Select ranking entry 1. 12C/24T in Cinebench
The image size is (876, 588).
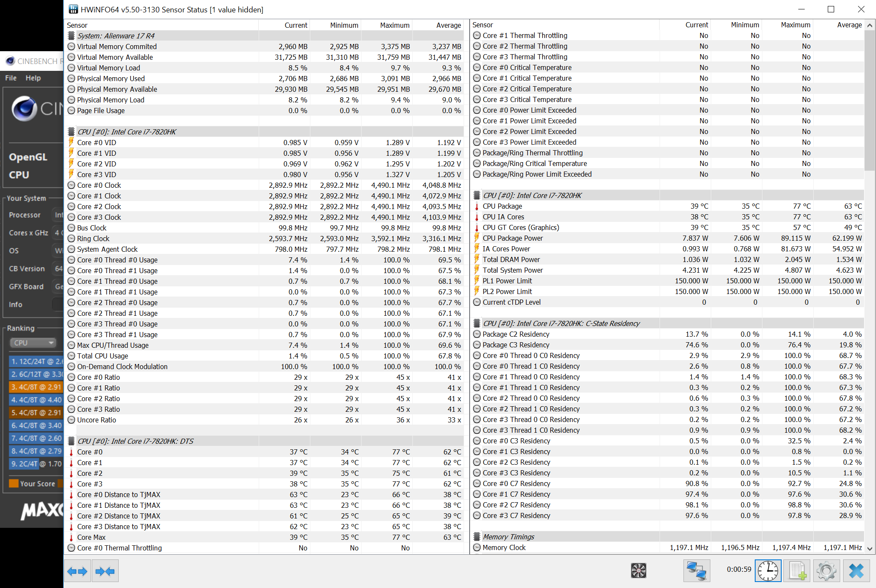click(36, 361)
